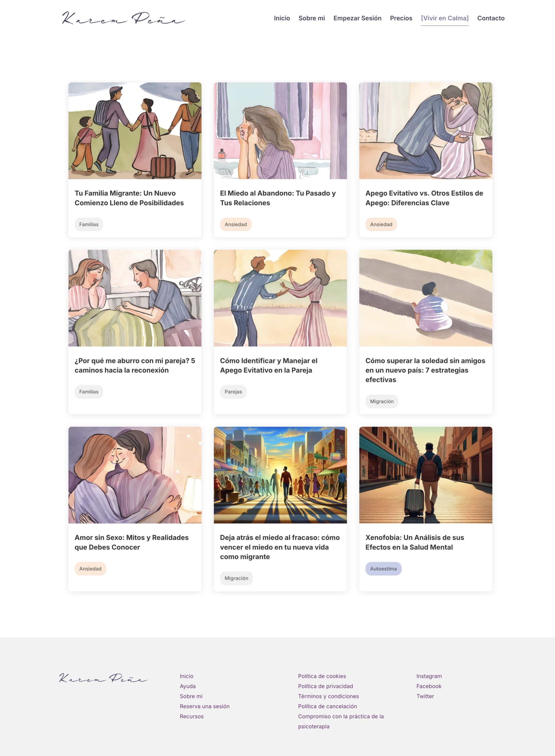Viewport: 555px width, 756px height.
Task: Open the migrant family article thumbnail
Action: pyautogui.click(x=135, y=131)
